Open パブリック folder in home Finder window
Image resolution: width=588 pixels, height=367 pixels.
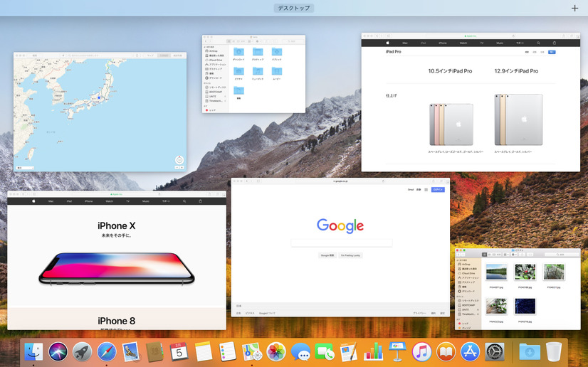tap(277, 53)
